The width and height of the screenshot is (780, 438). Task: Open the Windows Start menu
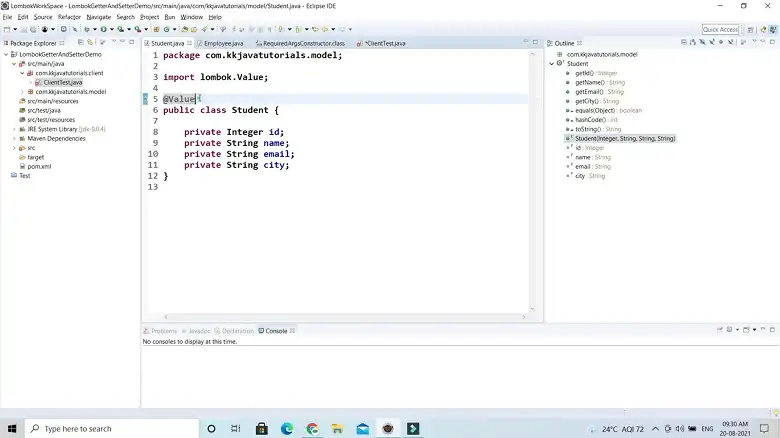click(12, 429)
